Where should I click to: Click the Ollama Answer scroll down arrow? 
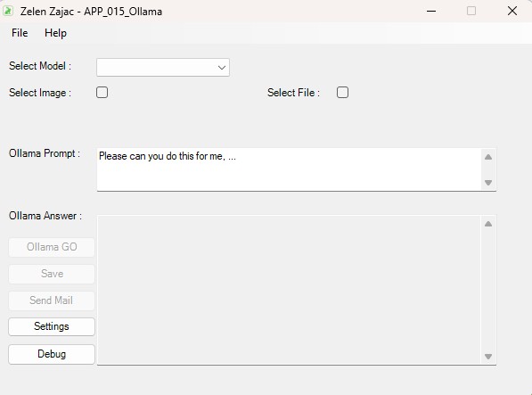(x=488, y=357)
